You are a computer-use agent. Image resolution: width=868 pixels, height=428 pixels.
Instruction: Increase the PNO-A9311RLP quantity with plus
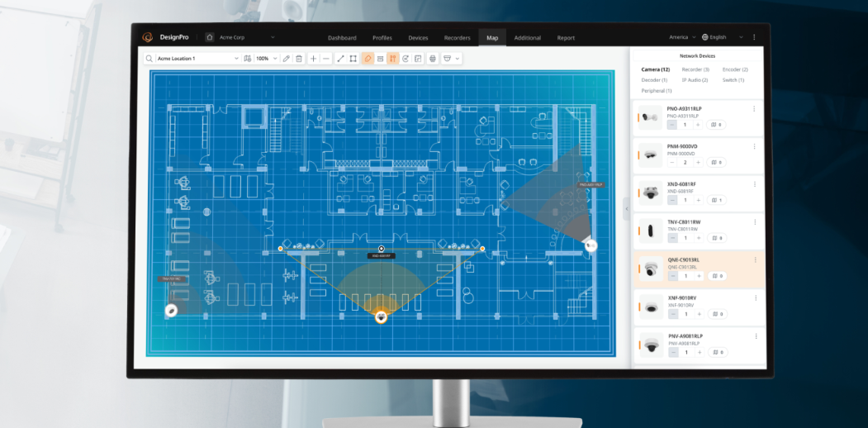pos(698,125)
